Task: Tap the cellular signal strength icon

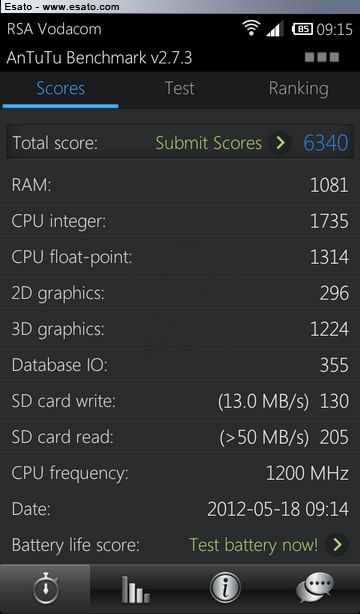Action: (275, 29)
